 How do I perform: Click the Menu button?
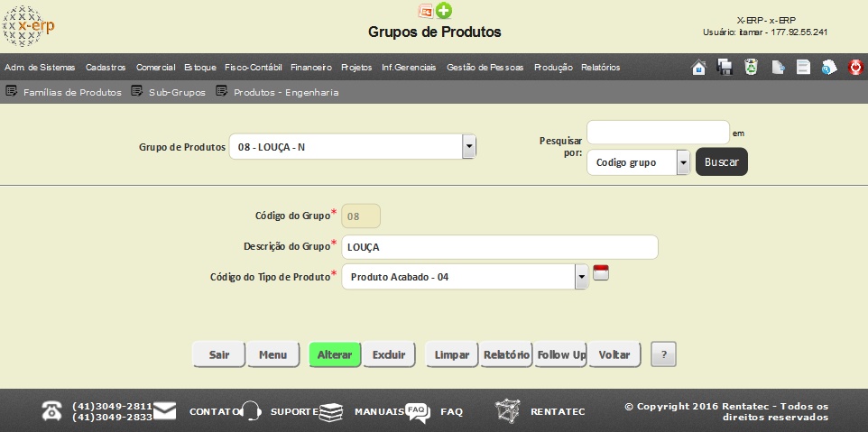pos(272,354)
